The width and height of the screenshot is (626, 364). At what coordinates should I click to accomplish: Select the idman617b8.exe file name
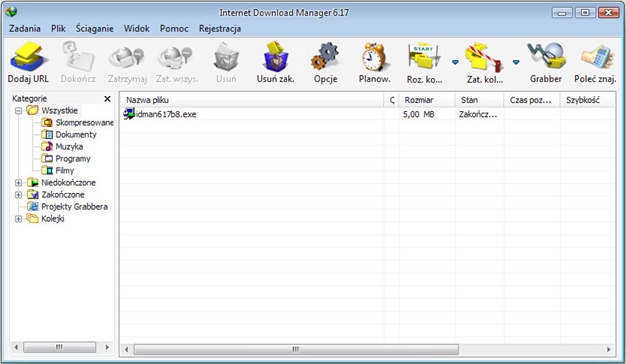pyautogui.click(x=166, y=114)
